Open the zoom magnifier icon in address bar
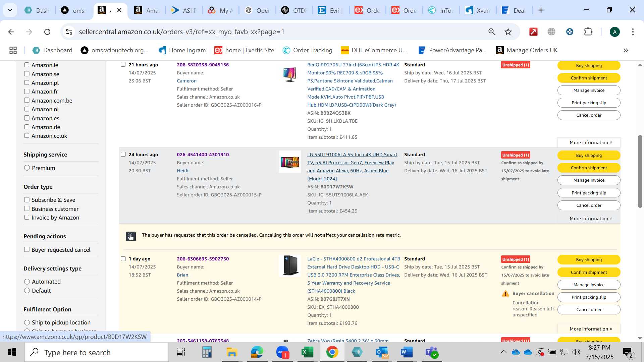644x362 pixels. (492, 32)
